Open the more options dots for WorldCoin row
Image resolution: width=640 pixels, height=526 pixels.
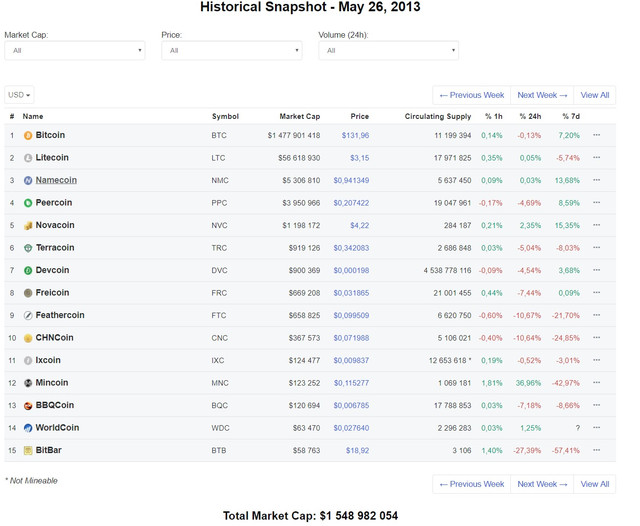[x=596, y=427]
